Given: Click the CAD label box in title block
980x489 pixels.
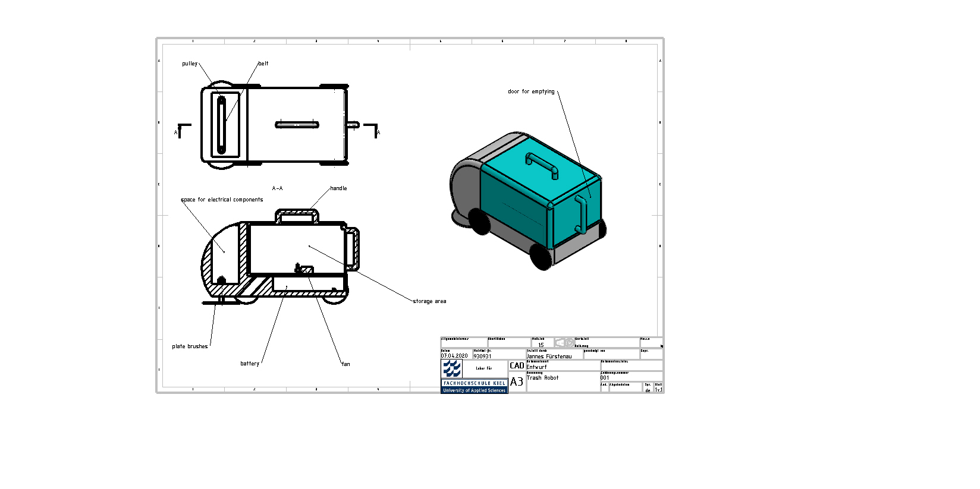Looking at the screenshot, I should click(x=517, y=366).
